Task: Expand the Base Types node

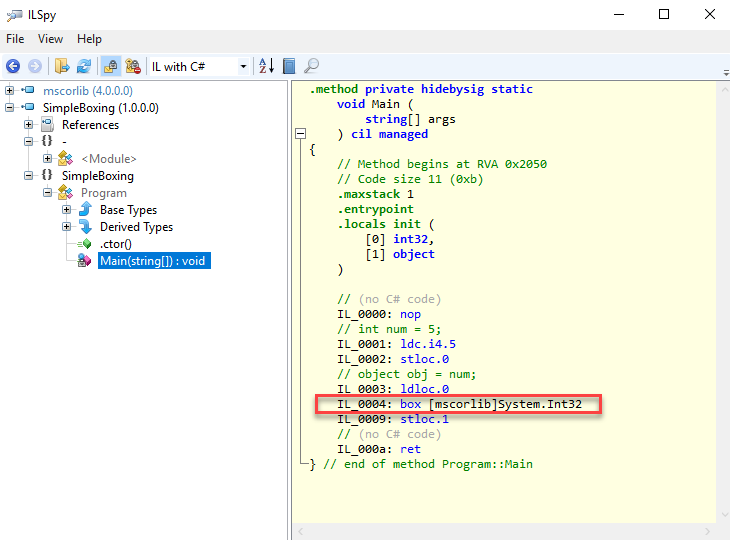Action: tap(67, 210)
